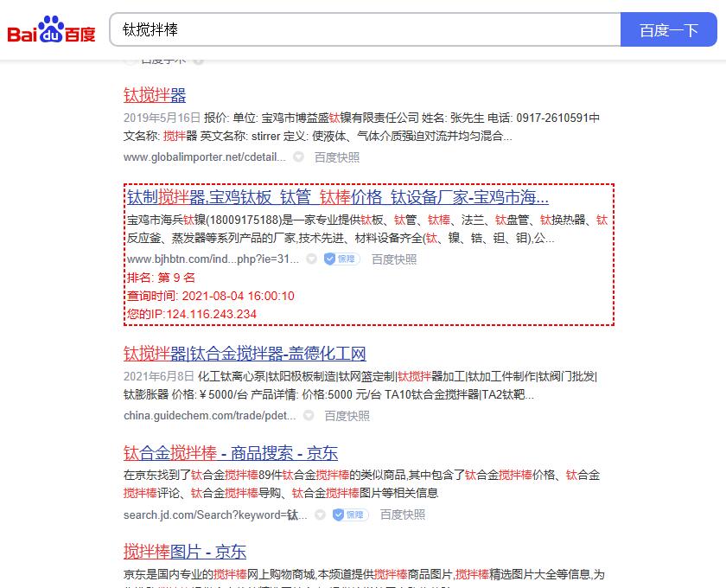Open 百度快照 for globalimporter.net result
The width and height of the screenshot is (726, 588).
click(336, 157)
